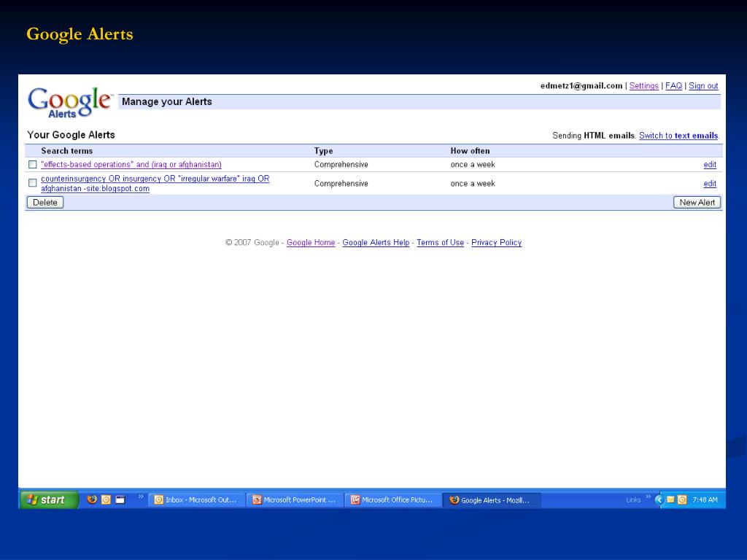The image size is (747, 560).
Task: Launch Outlook from the quick launch icon
Action: click(x=107, y=499)
